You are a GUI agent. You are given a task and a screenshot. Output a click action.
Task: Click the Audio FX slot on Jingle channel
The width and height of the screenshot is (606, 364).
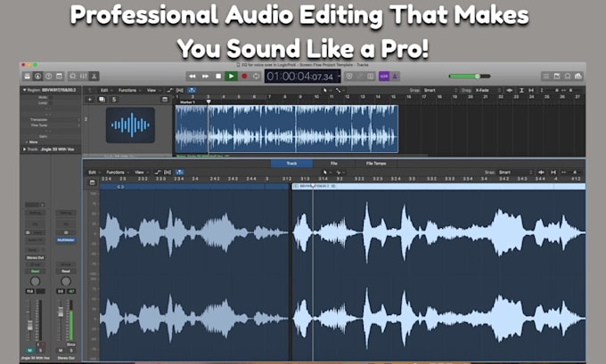pyautogui.click(x=35, y=240)
